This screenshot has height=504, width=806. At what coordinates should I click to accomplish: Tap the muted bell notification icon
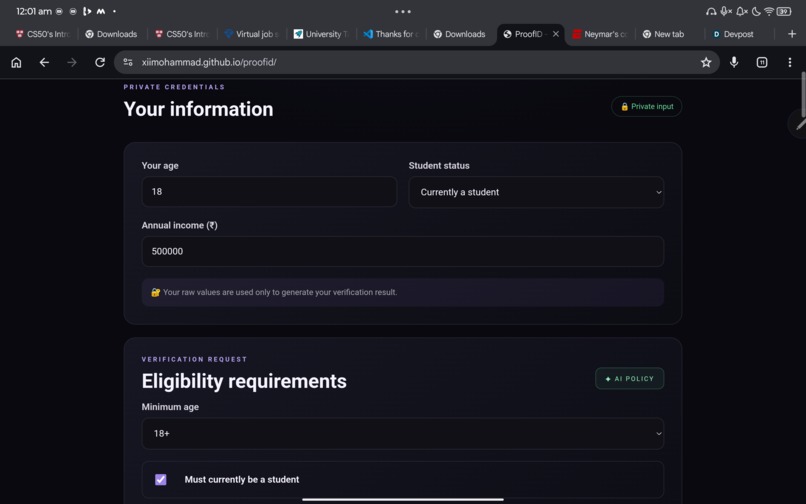(x=741, y=11)
